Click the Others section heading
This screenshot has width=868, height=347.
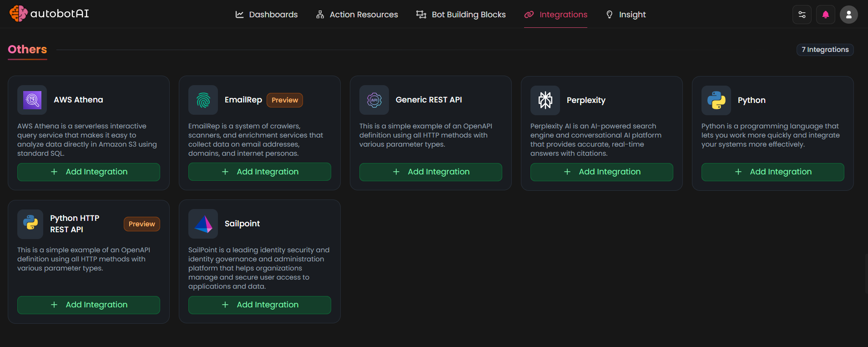coord(27,49)
